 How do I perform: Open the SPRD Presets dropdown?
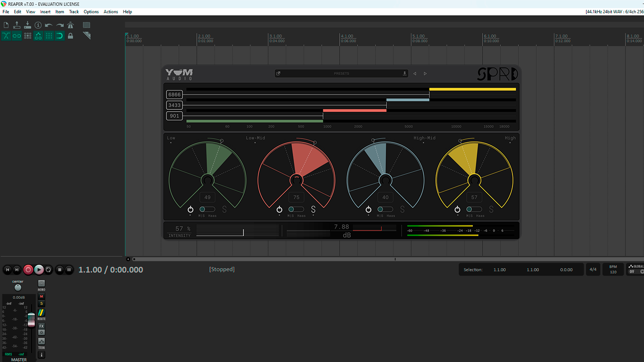pos(341,74)
